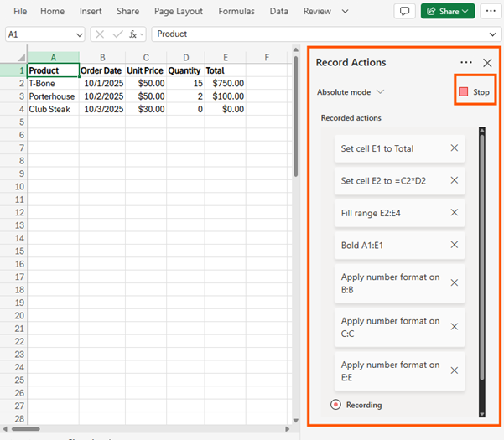
Task: Open the Page Layout tab
Action: click(179, 12)
